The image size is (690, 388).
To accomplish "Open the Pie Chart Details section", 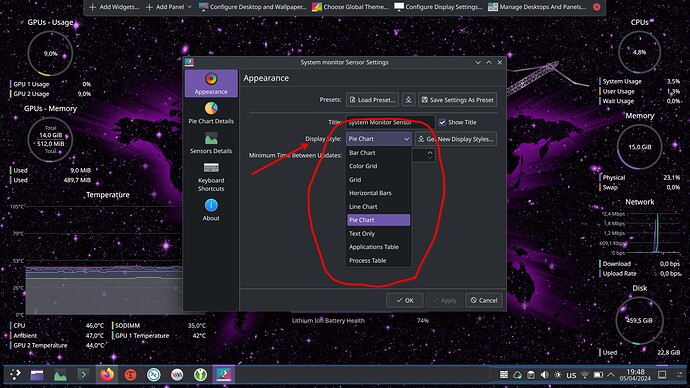I will click(x=211, y=113).
